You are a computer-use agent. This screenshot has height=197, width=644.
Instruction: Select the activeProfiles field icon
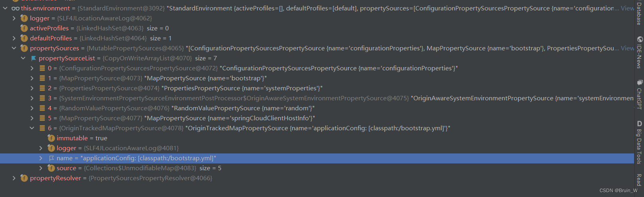point(24,28)
